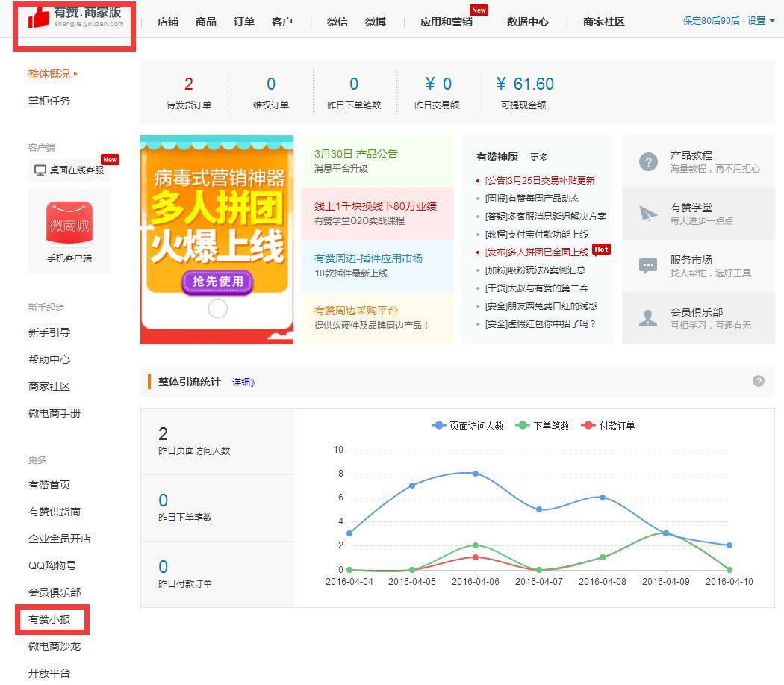Open the 微商城 red shopping bag icon
The width and height of the screenshot is (784, 685).
pos(69,224)
